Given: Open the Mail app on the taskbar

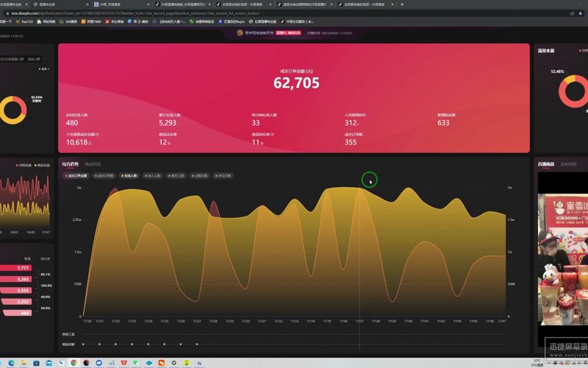Looking at the screenshot, I should point(49,363).
